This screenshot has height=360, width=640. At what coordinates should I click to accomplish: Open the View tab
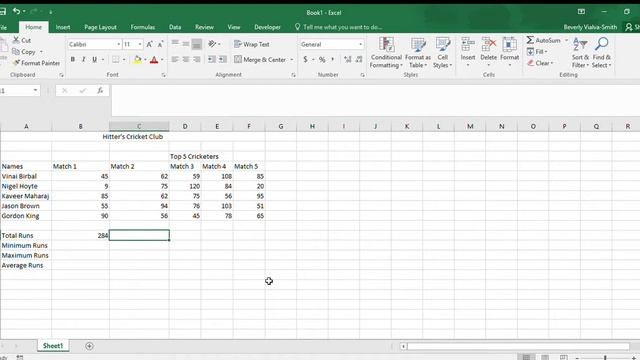234,27
